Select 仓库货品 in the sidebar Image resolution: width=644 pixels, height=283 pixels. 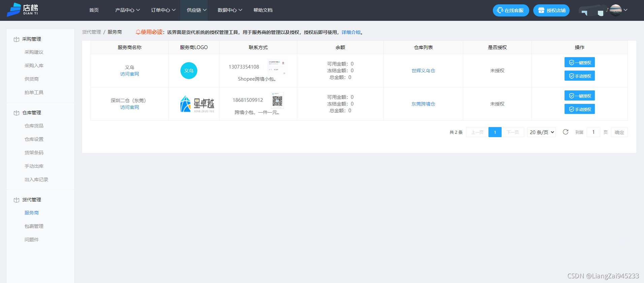coord(34,126)
